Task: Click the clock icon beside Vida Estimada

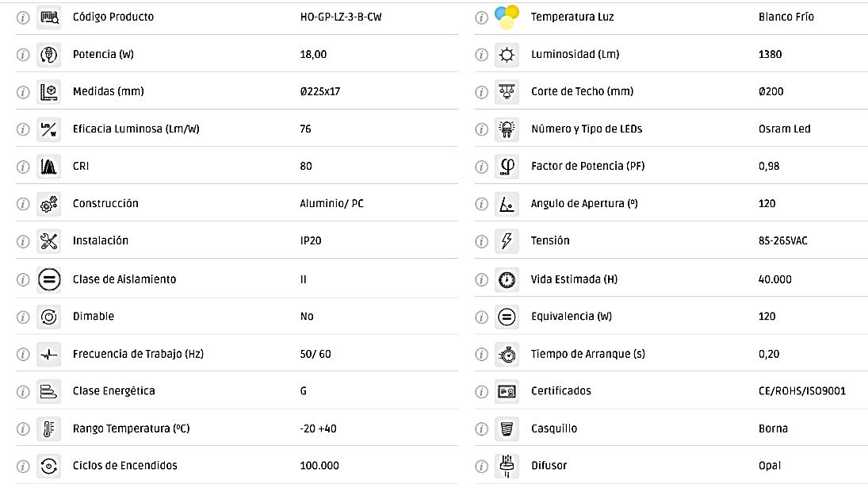Action: point(507,279)
